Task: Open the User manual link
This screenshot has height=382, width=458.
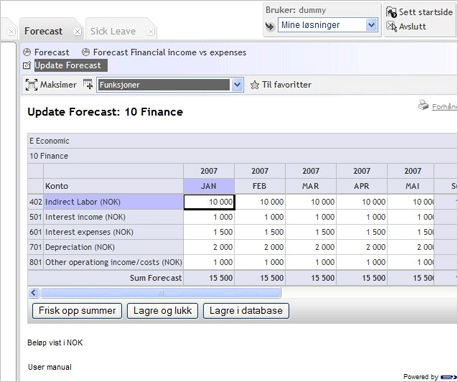Action: tap(50, 367)
